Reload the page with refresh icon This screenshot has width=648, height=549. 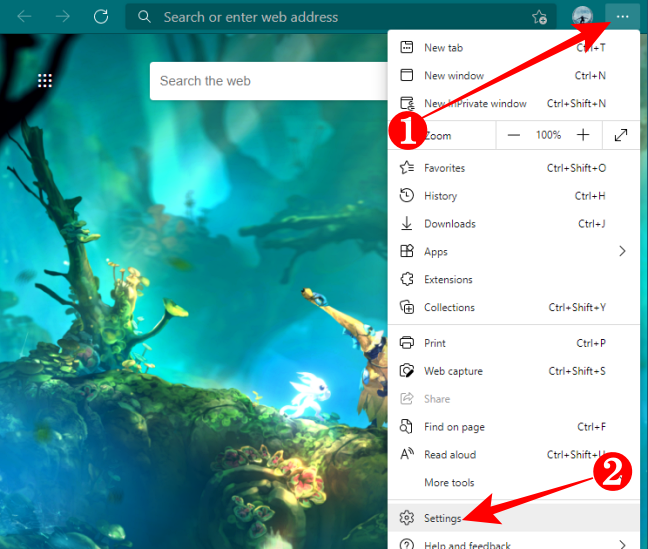(101, 17)
